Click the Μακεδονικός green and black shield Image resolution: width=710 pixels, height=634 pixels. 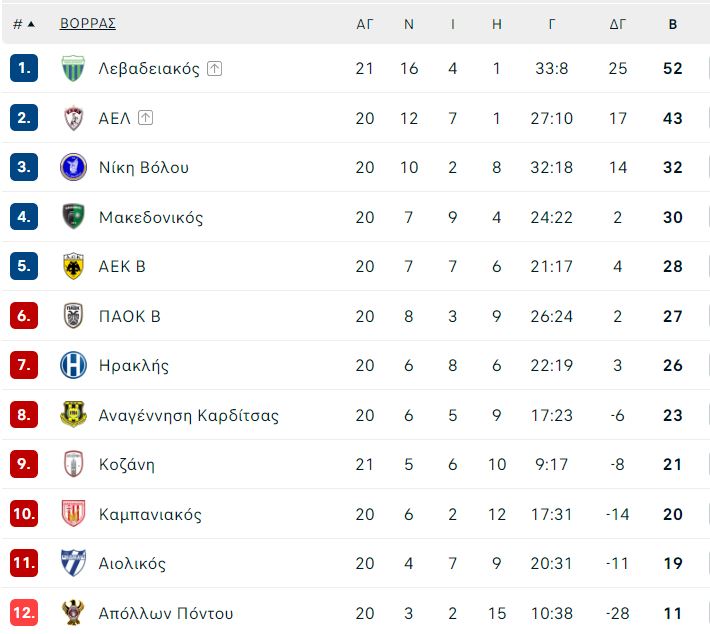click(x=73, y=216)
